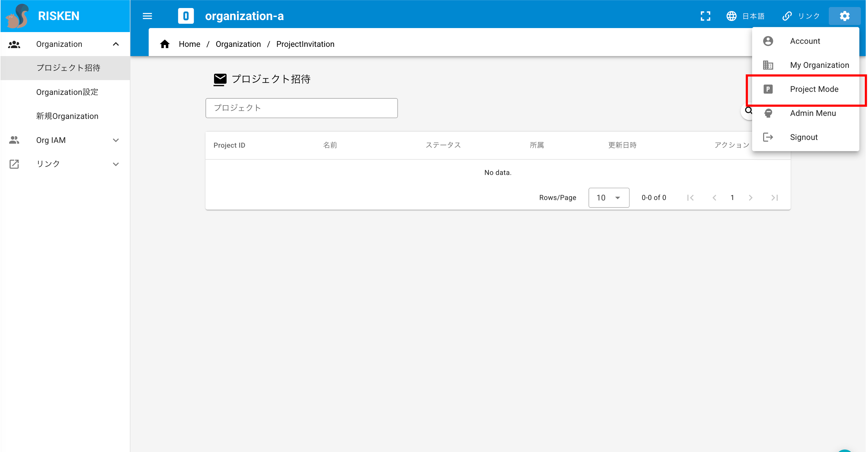Screen dimensions: 868x452
Task: Sort by 更新日時 column header
Action: pos(622,145)
